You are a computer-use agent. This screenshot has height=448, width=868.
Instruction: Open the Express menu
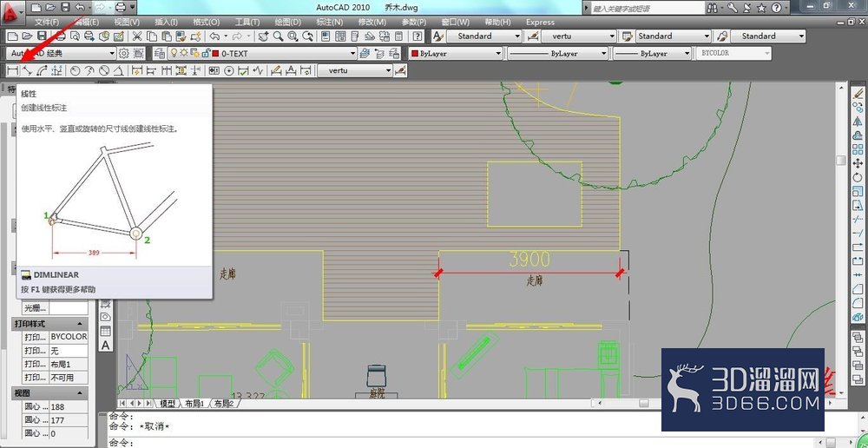tap(540, 23)
